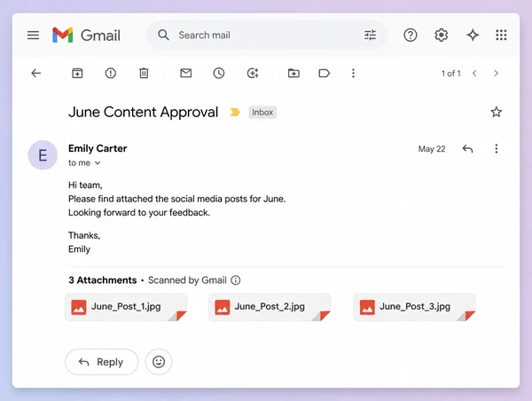Go back to inbox arrow

tap(36, 73)
